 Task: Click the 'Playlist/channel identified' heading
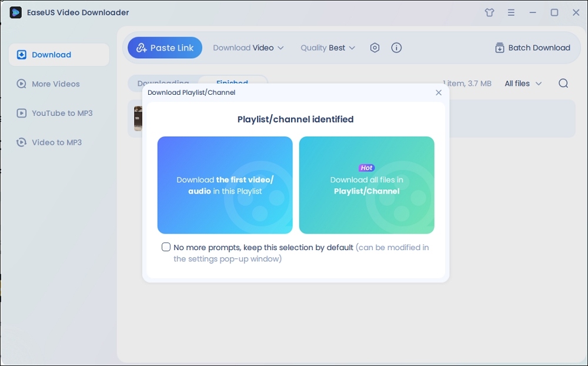[x=296, y=119]
